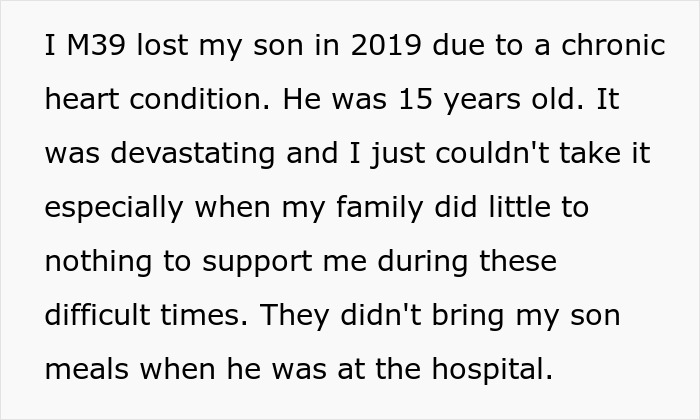Click the word "hospital"
The width and height of the screenshot is (700, 420).
click(491, 371)
